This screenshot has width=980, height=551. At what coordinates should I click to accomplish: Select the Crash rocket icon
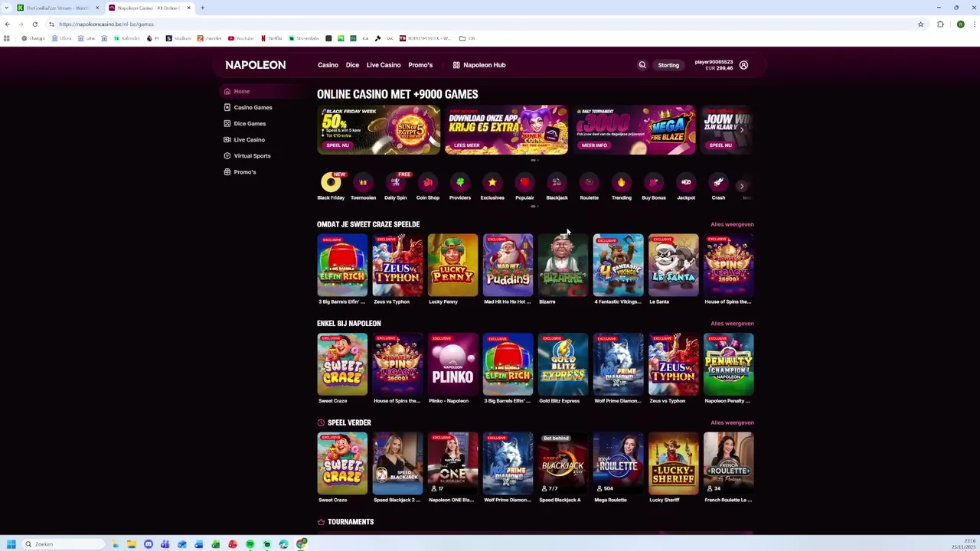718,182
